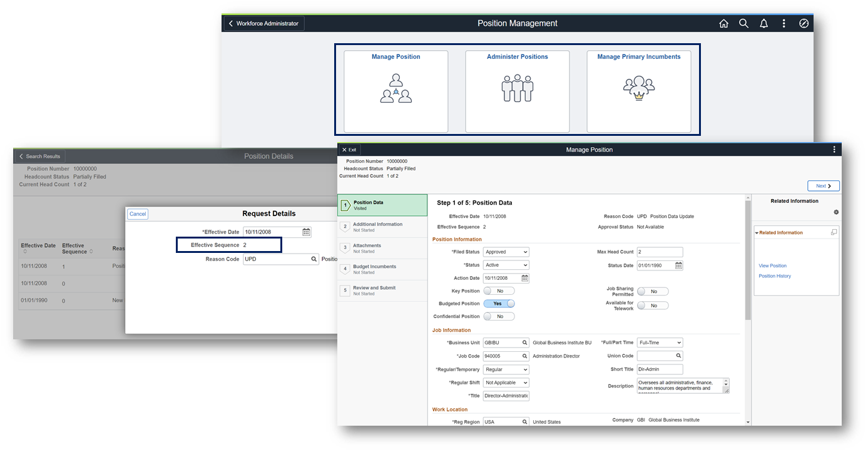Open the notifications bell icon
This screenshot has height=452, width=868.
coord(763,23)
